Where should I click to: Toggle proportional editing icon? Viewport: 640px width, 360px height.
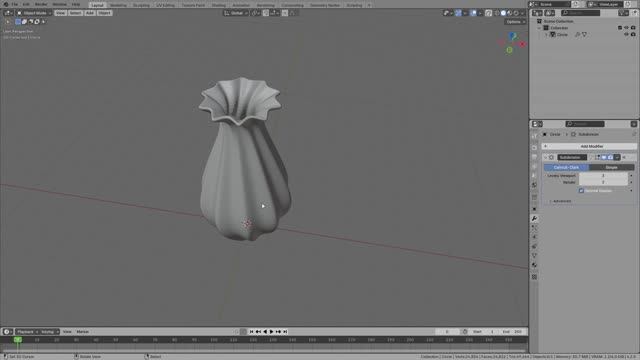[x=285, y=13]
